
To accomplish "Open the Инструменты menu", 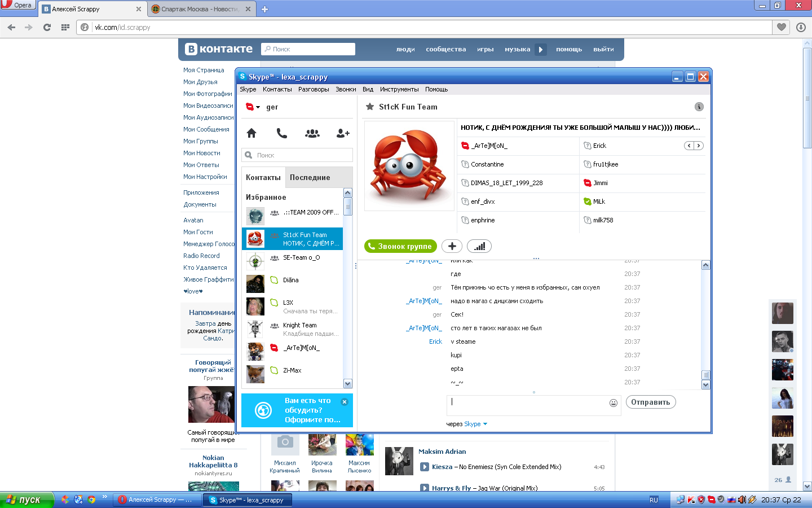I will pyautogui.click(x=399, y=89).
